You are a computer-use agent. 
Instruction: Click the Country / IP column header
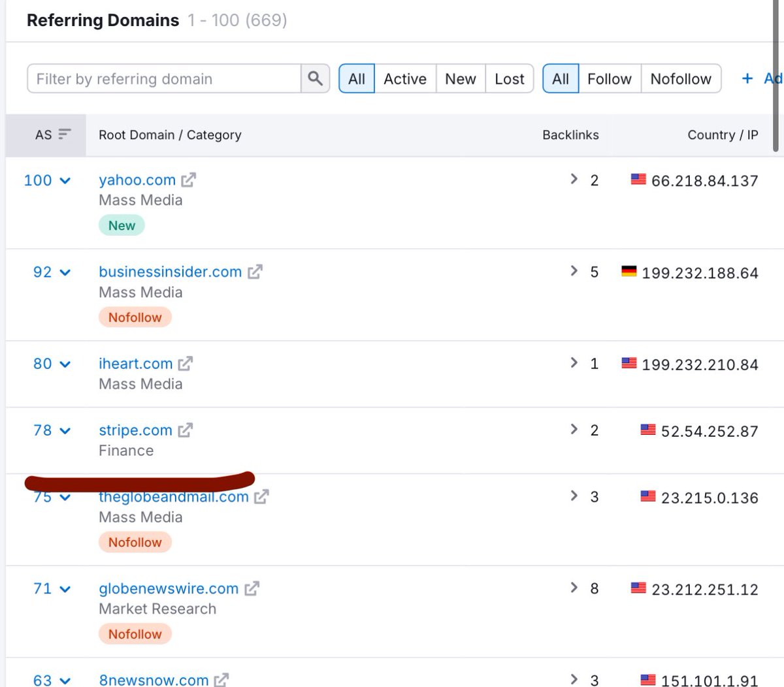tap(723, 135)
